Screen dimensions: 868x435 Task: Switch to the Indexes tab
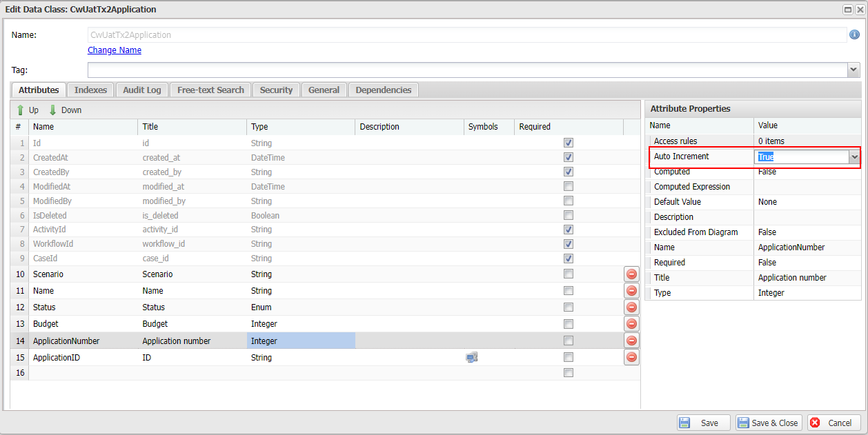(x=90, y=90)
